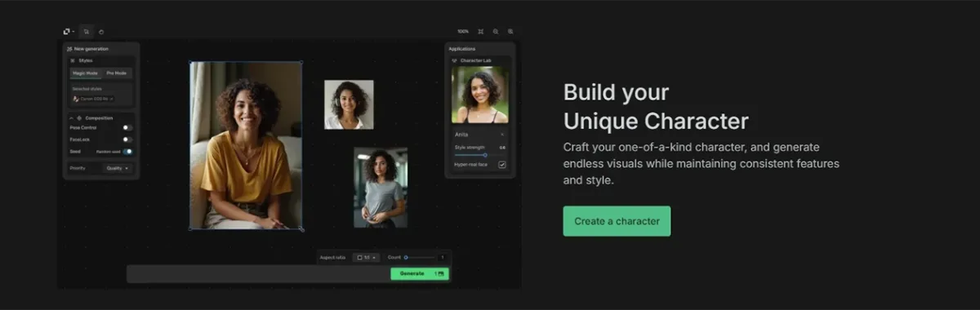Click the Create a character button
The height and width of the screenshot is (310, 980).
[x=617, y=221]
